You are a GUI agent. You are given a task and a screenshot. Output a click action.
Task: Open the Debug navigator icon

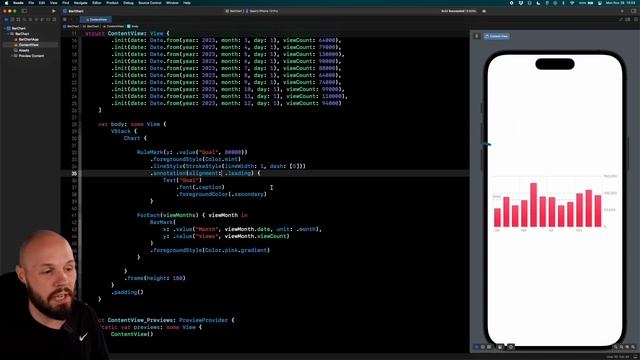pyautogui.click(x=42, y=19)
